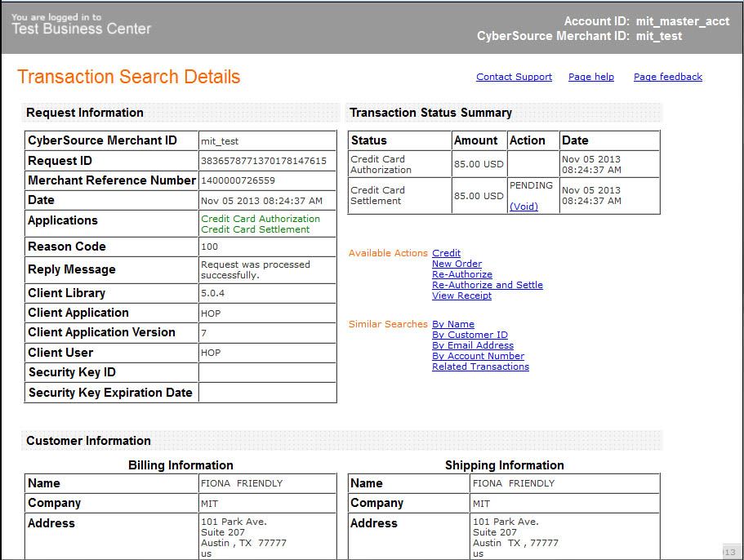
Task: Click the Merchant Reference Number value
Action: [238, 180]
